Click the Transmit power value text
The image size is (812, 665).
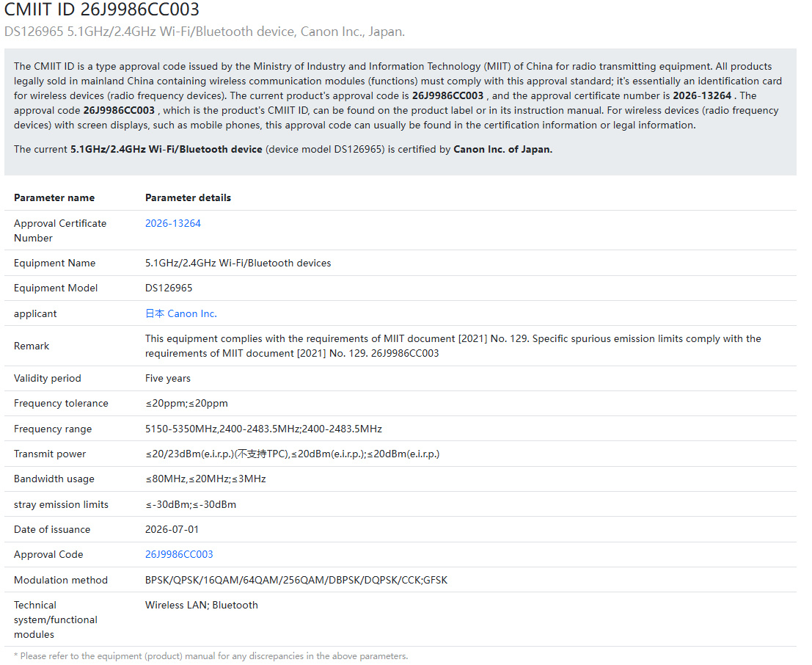(292, 454)
